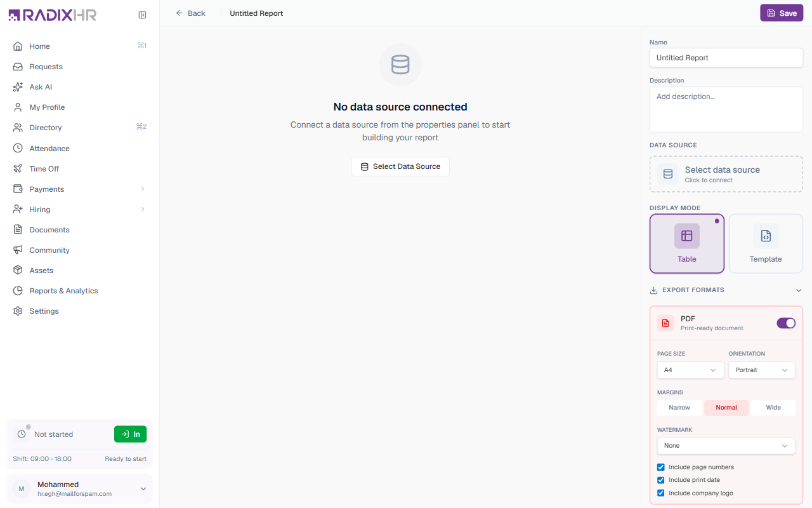The height and width of the screenshot is (508, 812).
Task: Click the hr.egh@mailforspam.com email text
Action: (x=74, y=493)
